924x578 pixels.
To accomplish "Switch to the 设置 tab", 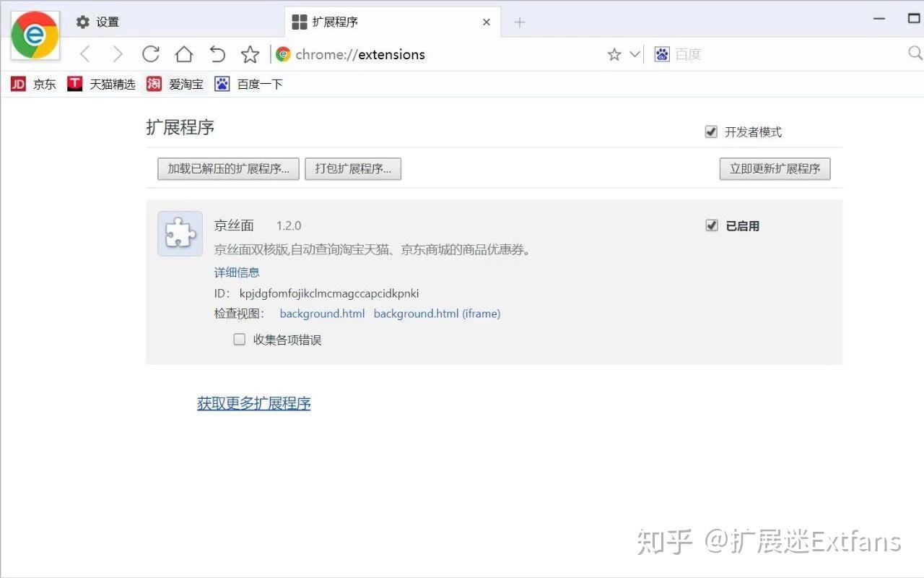I will click(x=172, y=22).
